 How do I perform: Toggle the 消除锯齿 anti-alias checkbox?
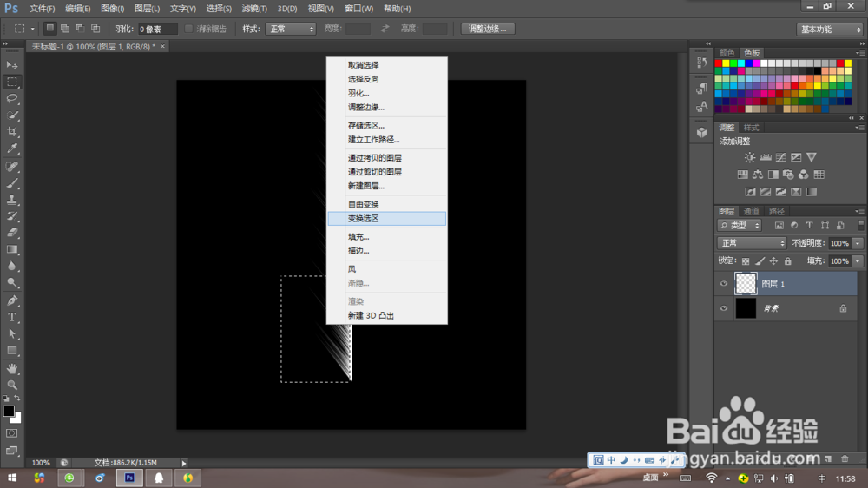[x=188, y=29]
